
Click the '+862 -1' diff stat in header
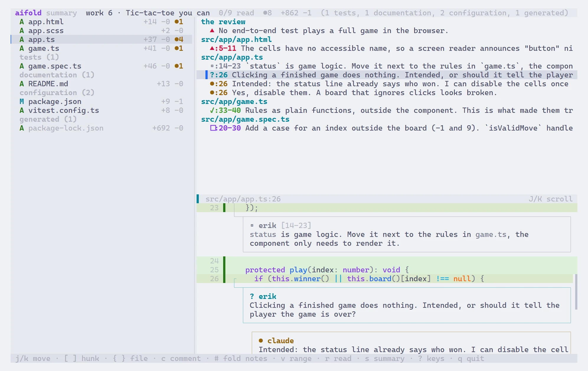(x=296, y=13)
